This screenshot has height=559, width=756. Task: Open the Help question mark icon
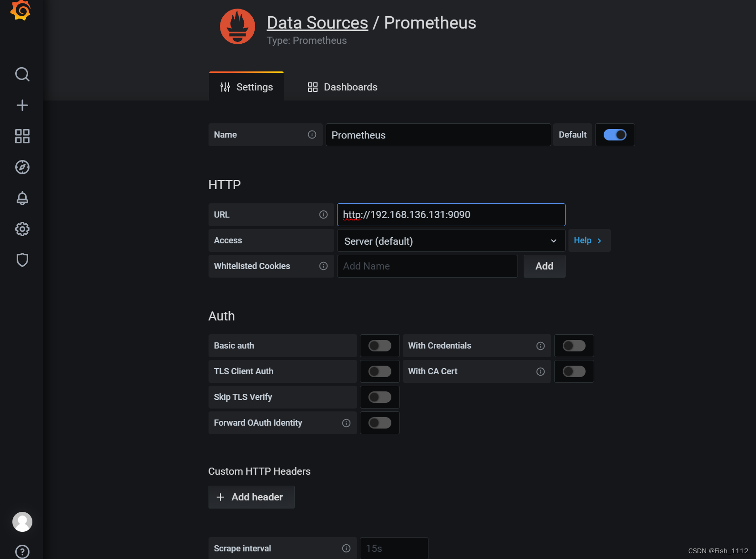click(x=22, y=552)
